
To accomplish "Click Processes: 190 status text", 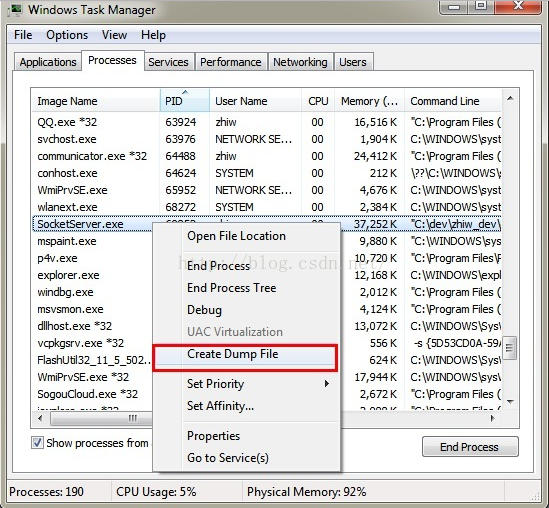I will (46, 492).
